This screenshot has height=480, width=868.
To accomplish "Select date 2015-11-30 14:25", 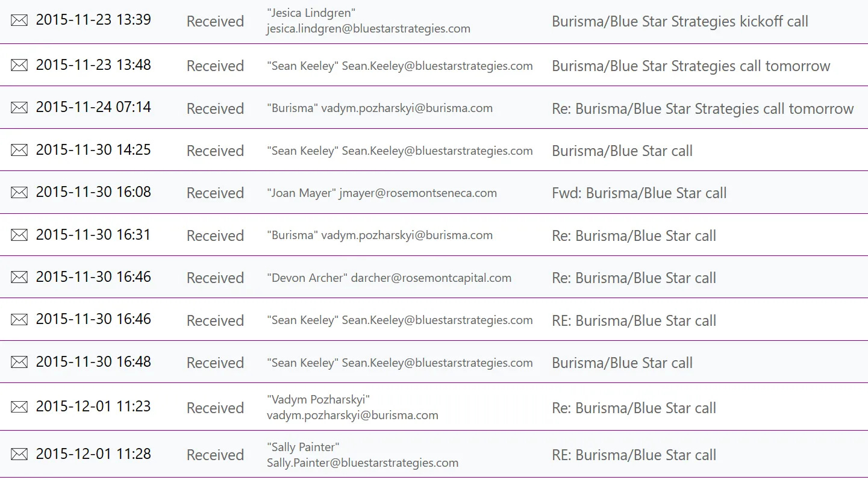I will coord(93,149).
